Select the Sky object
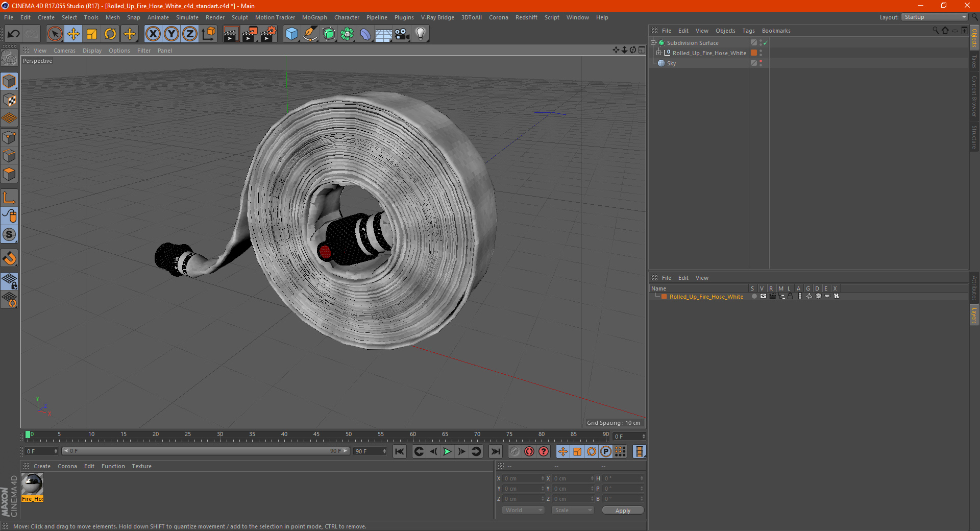This screenshot has height=531, width=980. (x=671, y=63)
